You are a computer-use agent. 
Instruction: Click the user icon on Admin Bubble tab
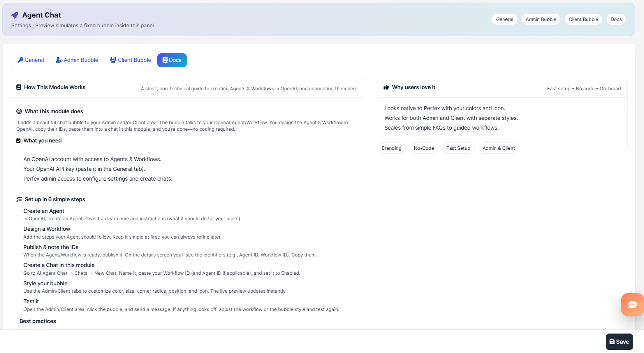click(x=58, y=60)
